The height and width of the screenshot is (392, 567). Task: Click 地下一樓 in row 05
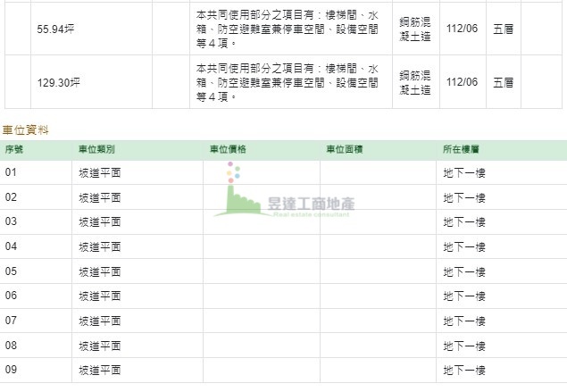click(x=463, y=271)
